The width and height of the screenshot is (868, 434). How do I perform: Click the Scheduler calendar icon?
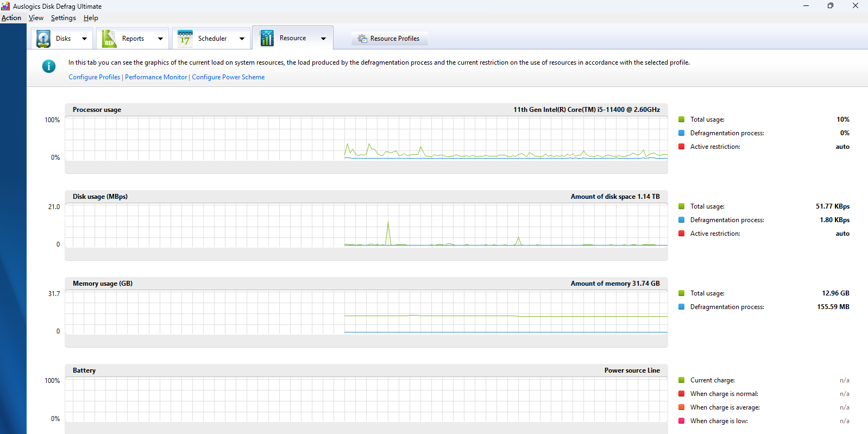coord(185,39)
